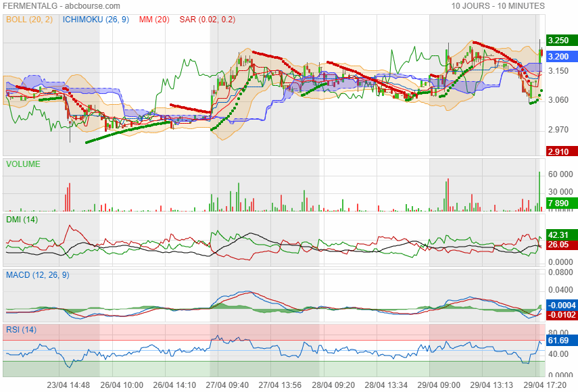This screenshot has width=578, height=392.
Task: Click the RSI (14) panel label
Action: coord(21,329)
